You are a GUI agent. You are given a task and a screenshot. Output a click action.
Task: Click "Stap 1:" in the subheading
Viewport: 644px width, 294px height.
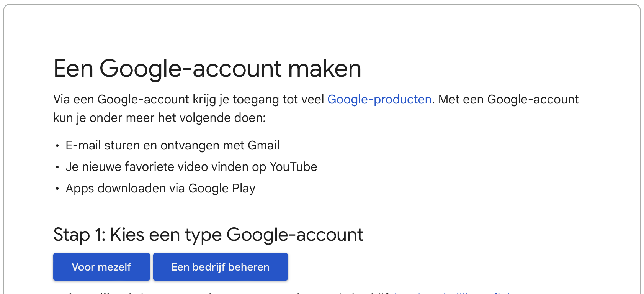(x=79, y=235)
